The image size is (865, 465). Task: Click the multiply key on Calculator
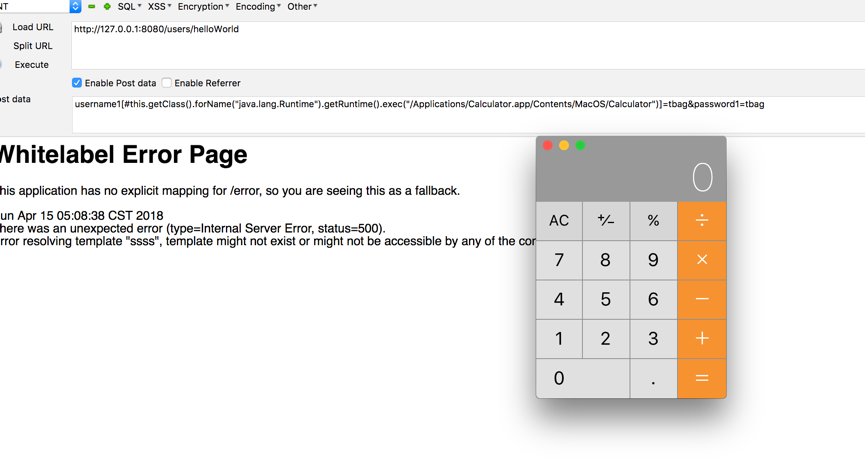tap(702, 260)
